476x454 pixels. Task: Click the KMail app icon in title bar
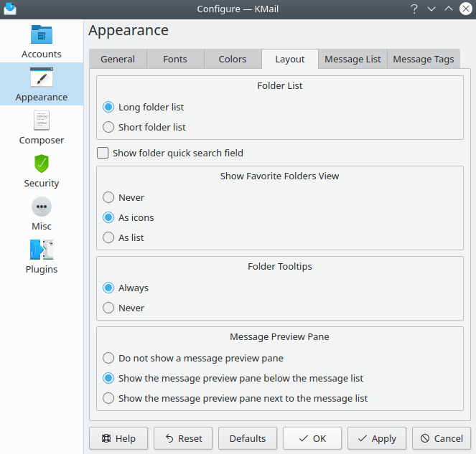pyautogui.click(x=10, y=9)
